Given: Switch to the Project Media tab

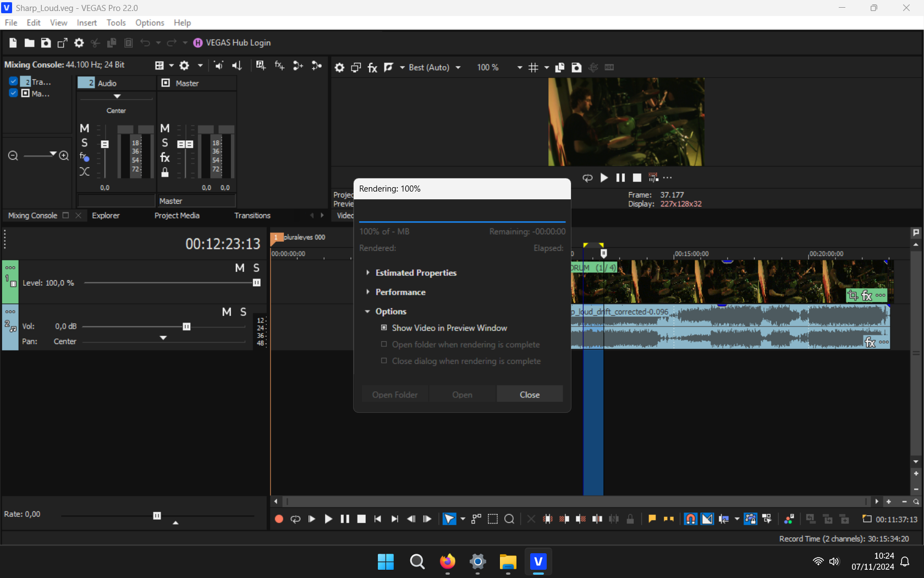Looking at the screenshot, I should pos(177,216).
